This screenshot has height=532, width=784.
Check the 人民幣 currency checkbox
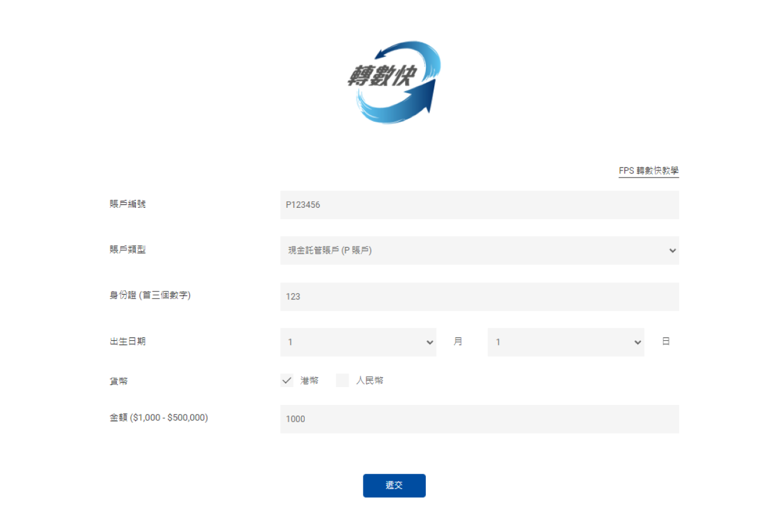pos(342,381)
